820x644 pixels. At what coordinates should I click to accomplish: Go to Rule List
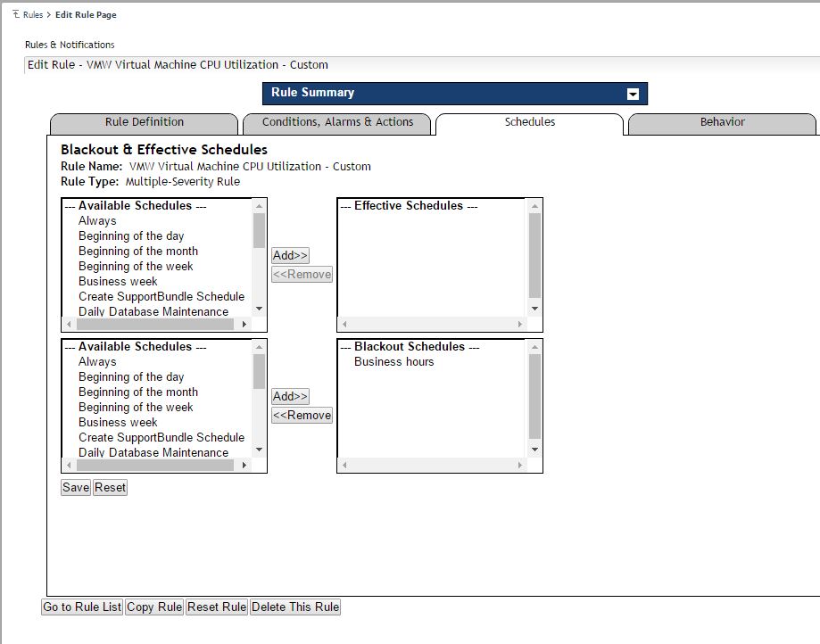(82, 607)
